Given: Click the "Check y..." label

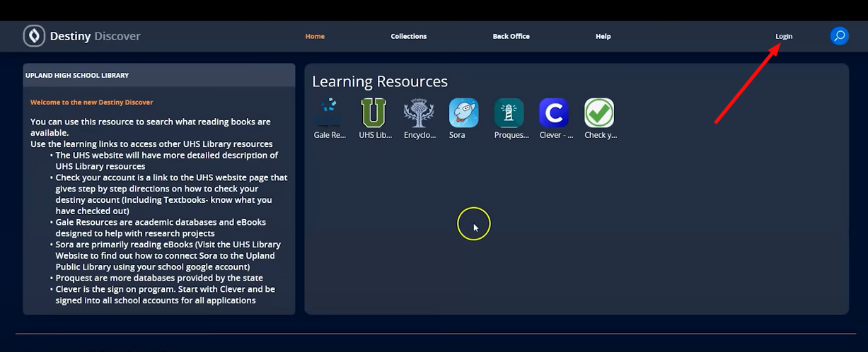Looking at the screenshot, I should [x=601, y=135].
